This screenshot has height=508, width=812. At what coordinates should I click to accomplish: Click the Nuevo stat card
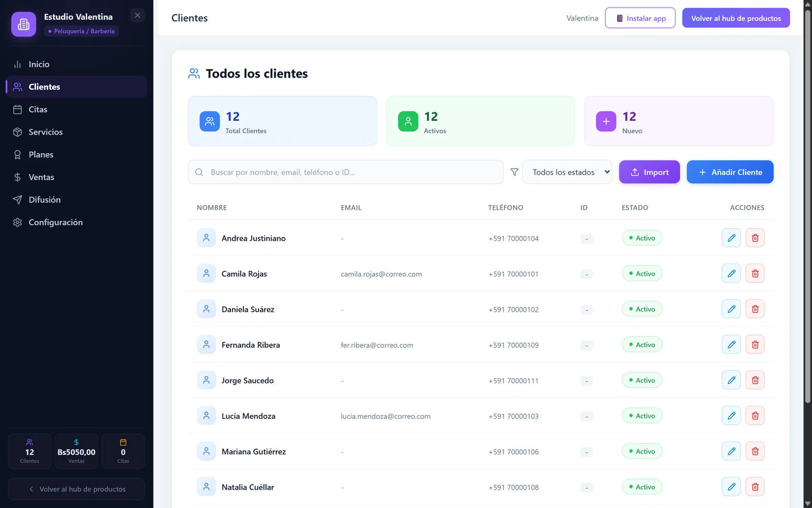(679, 121)
